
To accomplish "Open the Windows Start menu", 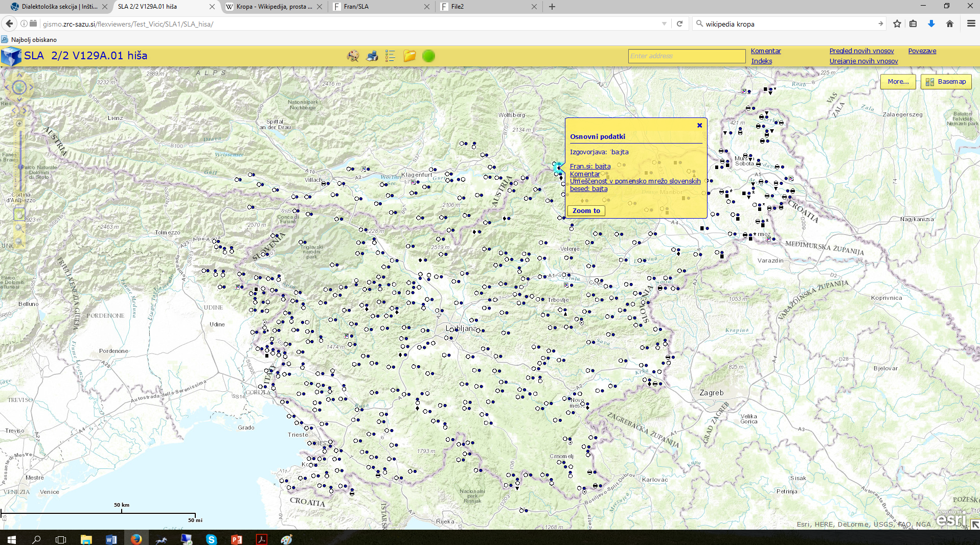I will pos(11,539).
